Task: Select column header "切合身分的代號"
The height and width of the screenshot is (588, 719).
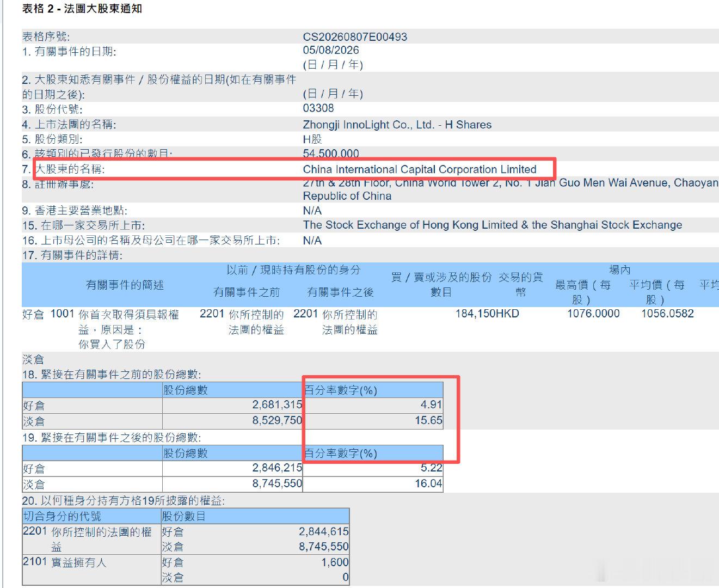Action: (x=62, y=516)
